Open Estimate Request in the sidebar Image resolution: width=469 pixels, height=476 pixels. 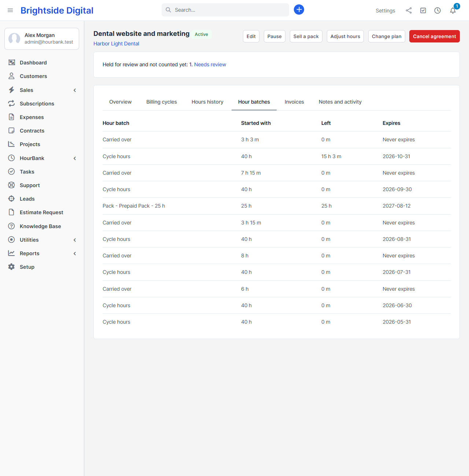(41, 212)
